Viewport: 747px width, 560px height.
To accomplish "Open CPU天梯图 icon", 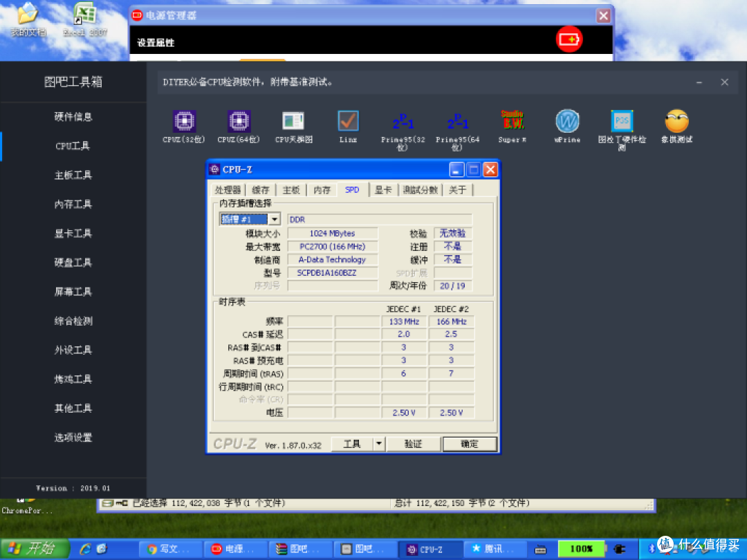I will click(293, 122).
